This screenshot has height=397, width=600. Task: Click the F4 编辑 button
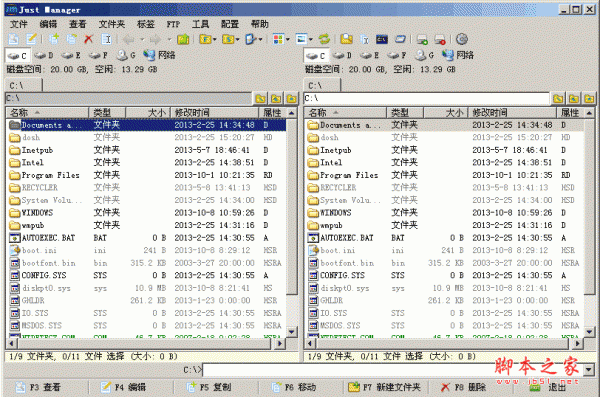[123, 387]
